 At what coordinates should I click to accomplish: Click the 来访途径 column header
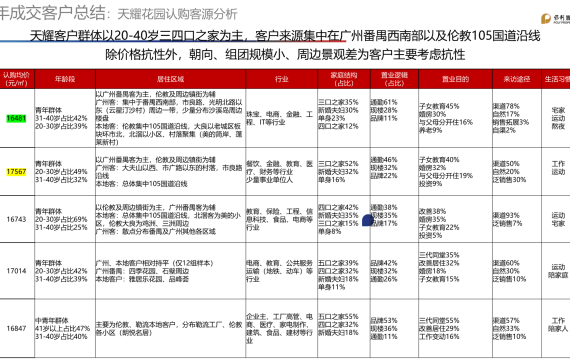pyautogui.click(x=517, y=79)
